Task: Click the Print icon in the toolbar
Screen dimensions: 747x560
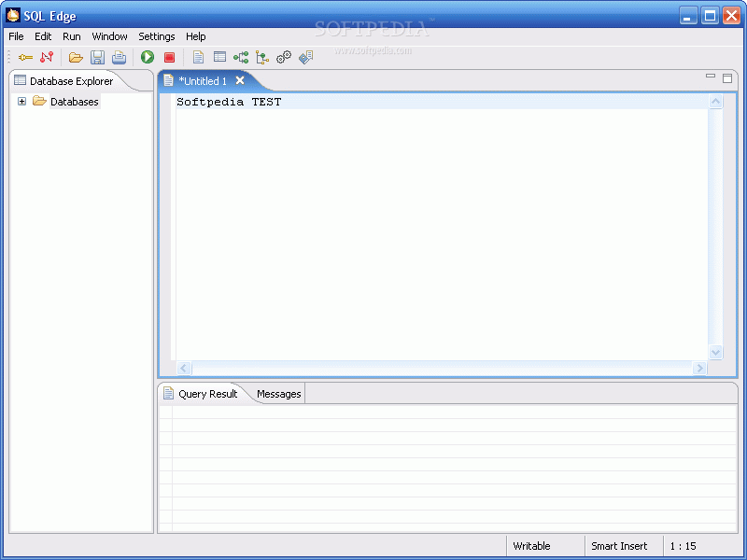Action: click(x=119, y=58)
